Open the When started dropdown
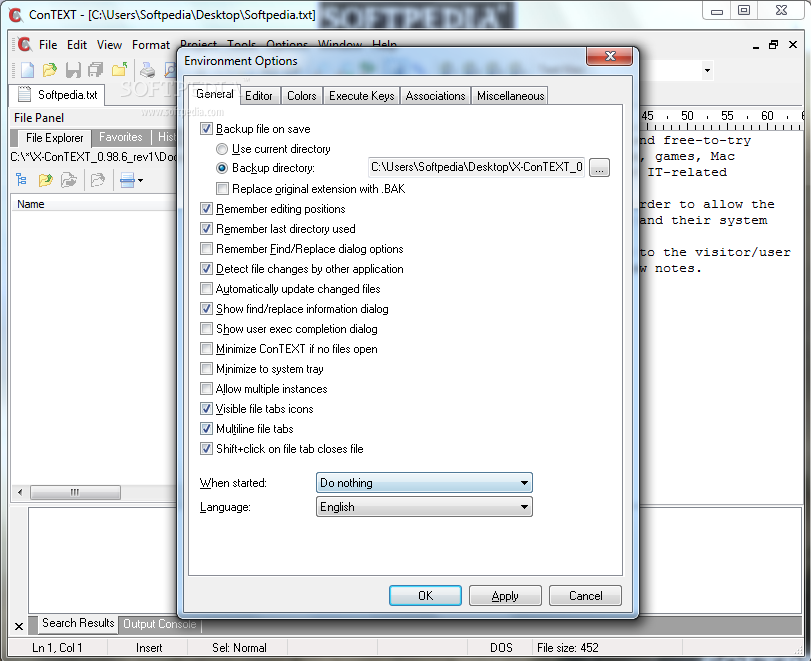The height and width of the screenshot is (661, 811). tap(424, 483)
